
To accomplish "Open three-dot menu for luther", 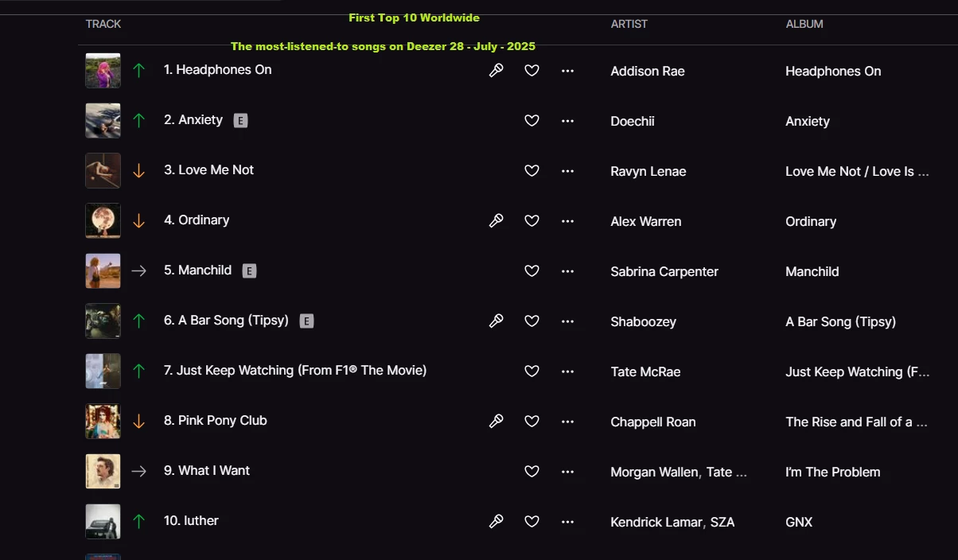I will point(567,522).
